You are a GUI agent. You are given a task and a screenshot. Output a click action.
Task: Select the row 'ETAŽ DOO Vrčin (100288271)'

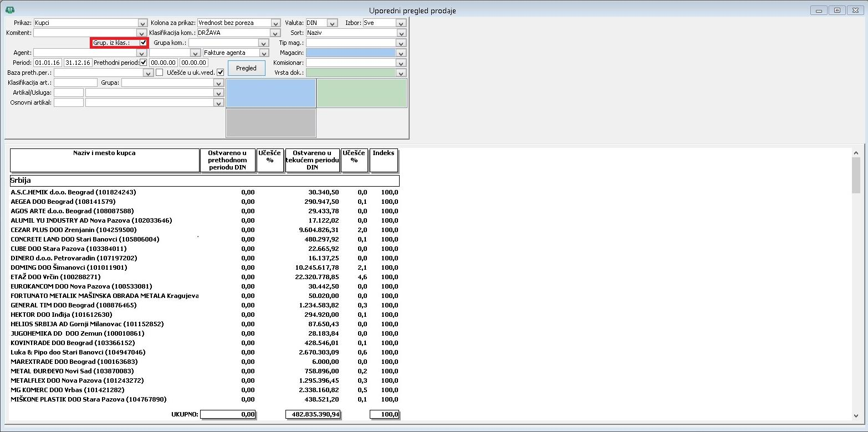coord(205,277)
